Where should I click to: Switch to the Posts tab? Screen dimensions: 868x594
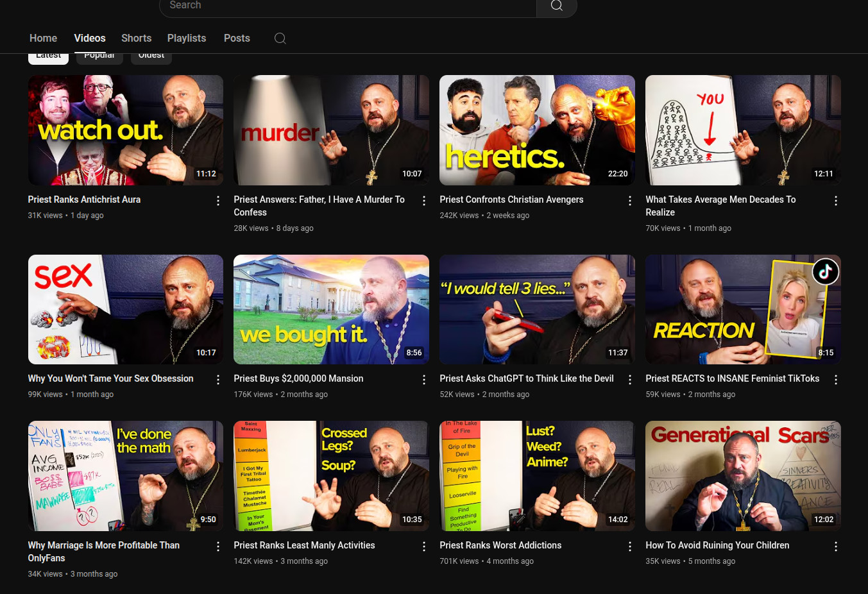tap(237, 38)
